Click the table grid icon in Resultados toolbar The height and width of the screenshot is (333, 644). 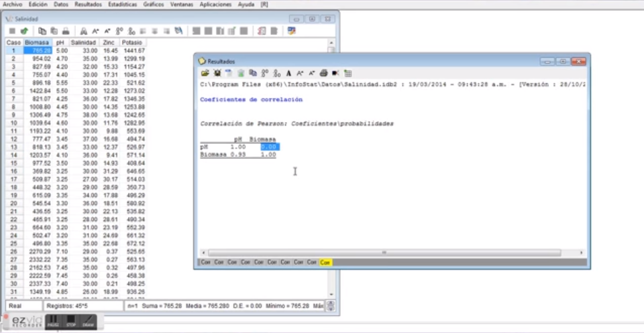click(347, 73)
